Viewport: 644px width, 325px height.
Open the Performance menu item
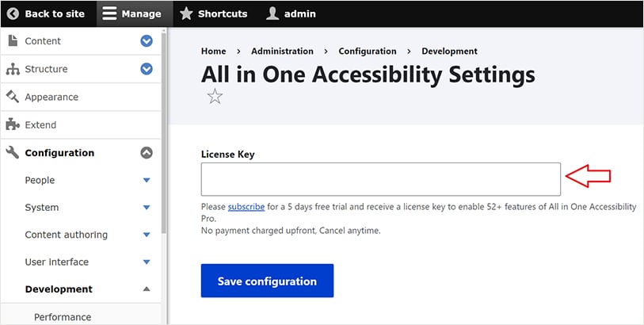(x=63, y=317)
